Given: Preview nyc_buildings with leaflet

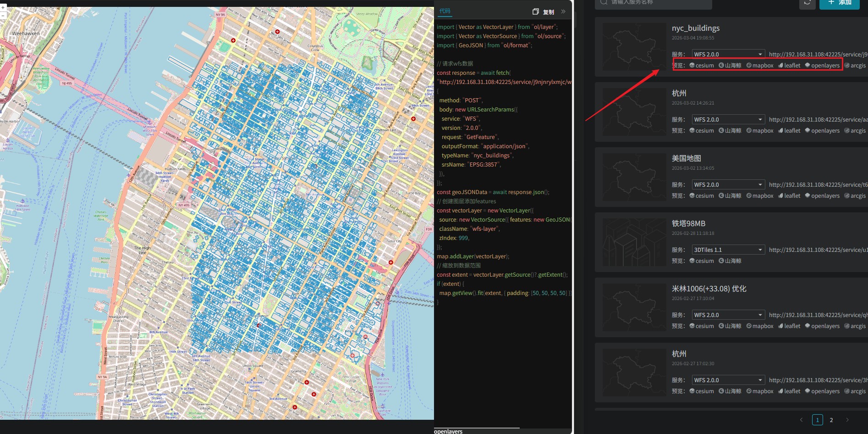Looking at the screenshot, I should (x=789, y=66).
